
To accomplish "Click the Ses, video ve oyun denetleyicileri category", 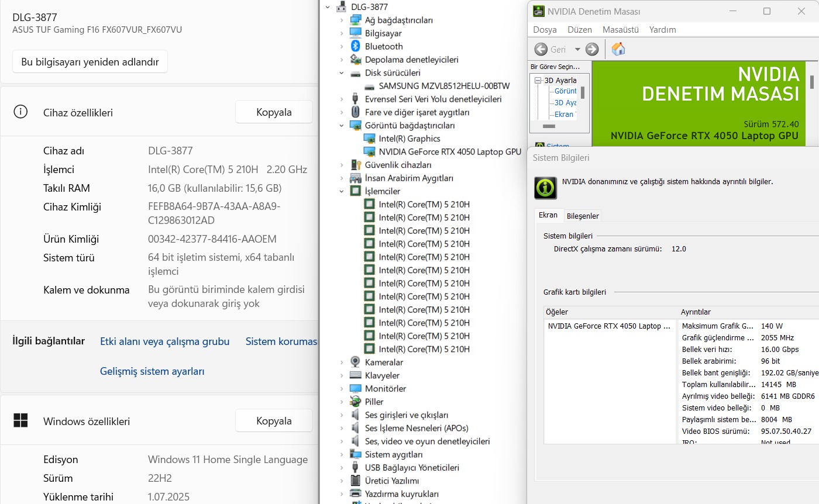I will point(427,441).
